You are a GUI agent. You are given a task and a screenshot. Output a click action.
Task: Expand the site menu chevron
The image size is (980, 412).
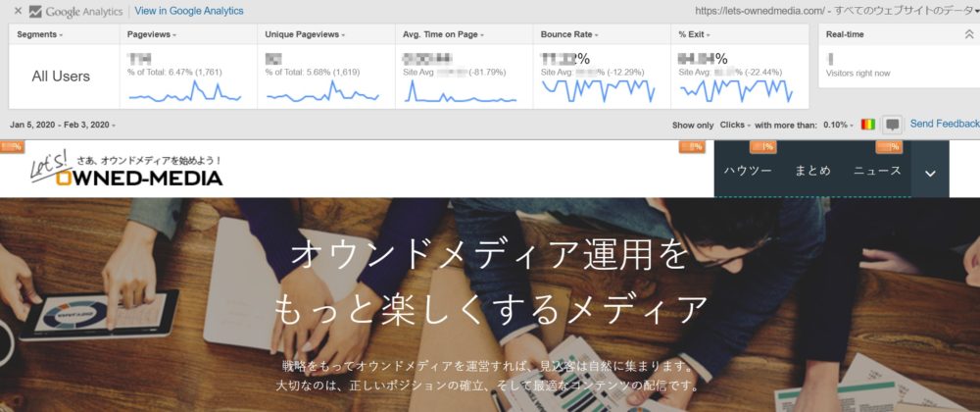pyautogui.click(x=930, y=172)
